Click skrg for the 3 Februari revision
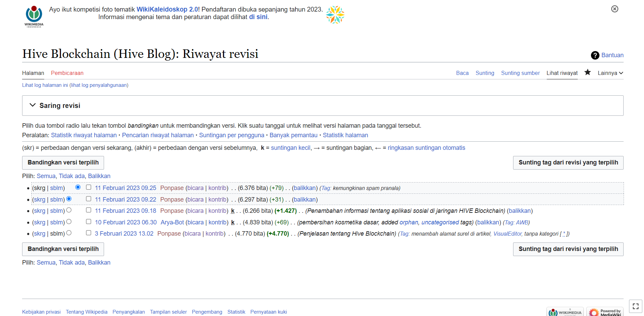 pos(39,234)
